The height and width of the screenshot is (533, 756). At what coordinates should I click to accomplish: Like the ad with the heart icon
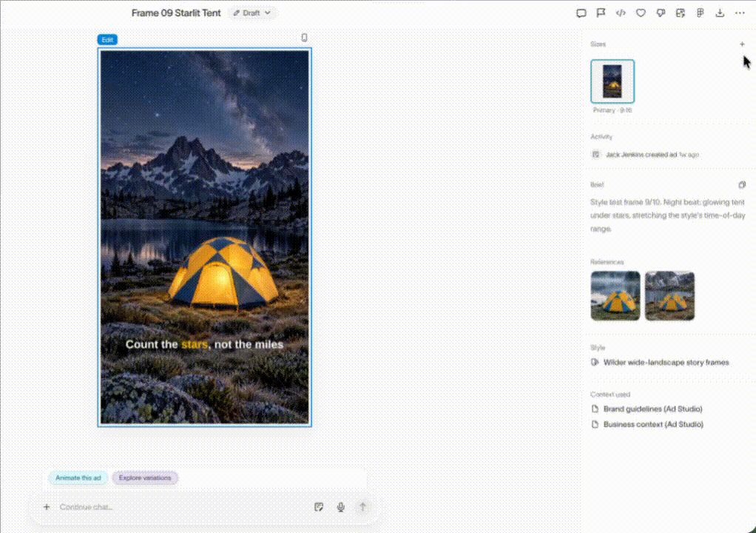tap(641, 13)
